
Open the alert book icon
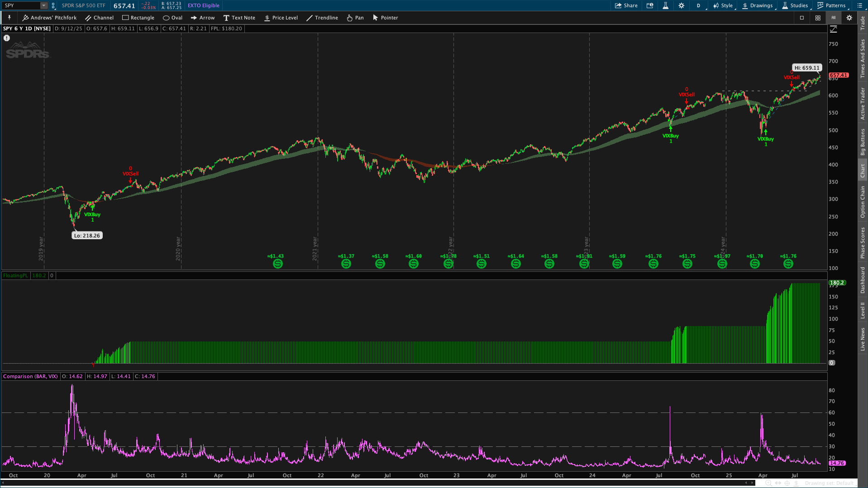pos(649,5)
